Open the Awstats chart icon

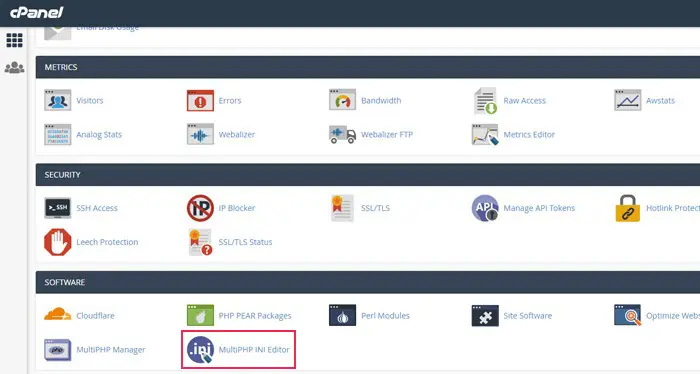[x=628, y=100]
